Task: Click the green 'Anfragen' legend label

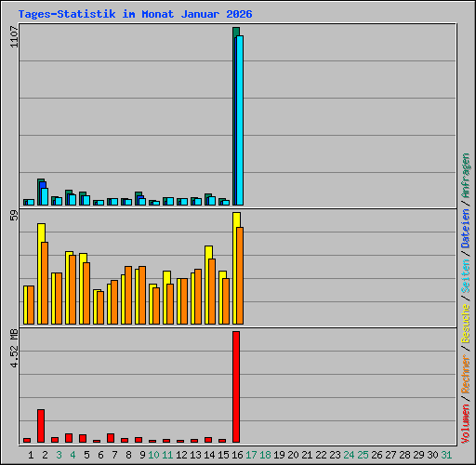Action: coord(466,176)
